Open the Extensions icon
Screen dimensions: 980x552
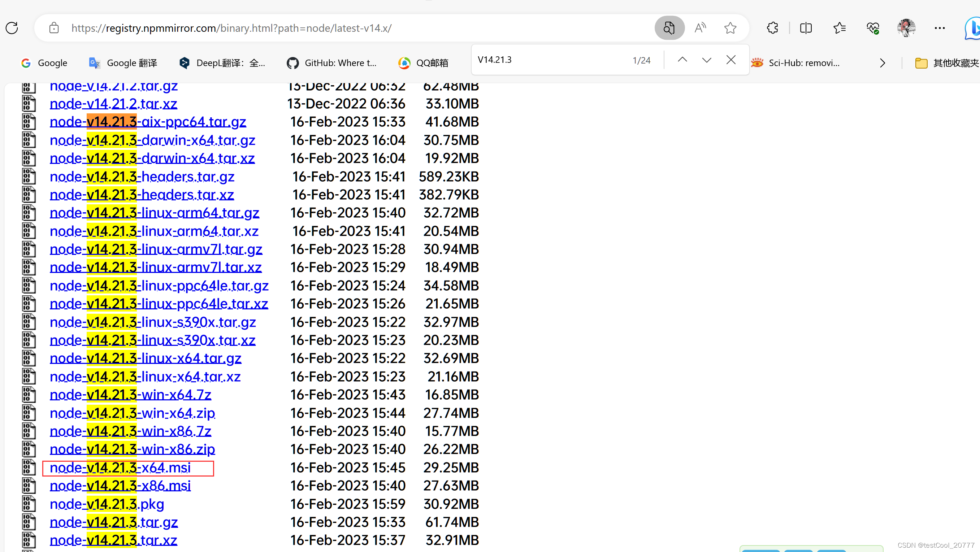(x=772, y=28)
